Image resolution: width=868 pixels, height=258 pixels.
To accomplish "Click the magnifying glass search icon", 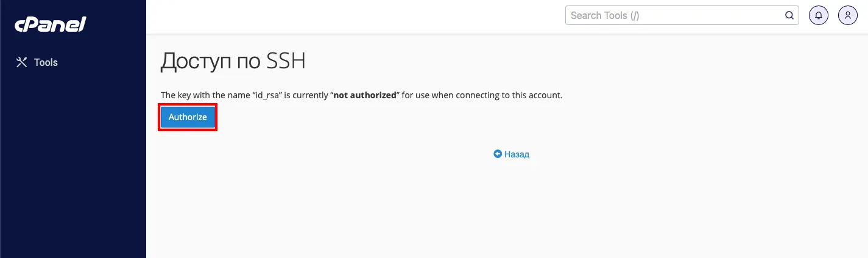I will (x=789, y=15).
